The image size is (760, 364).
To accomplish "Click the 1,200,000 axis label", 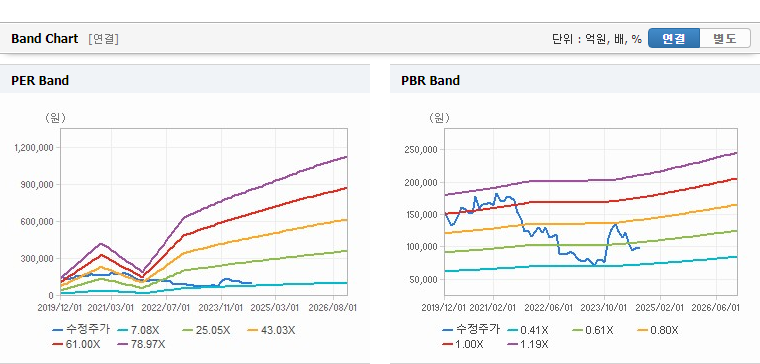I will pos(34,147).
